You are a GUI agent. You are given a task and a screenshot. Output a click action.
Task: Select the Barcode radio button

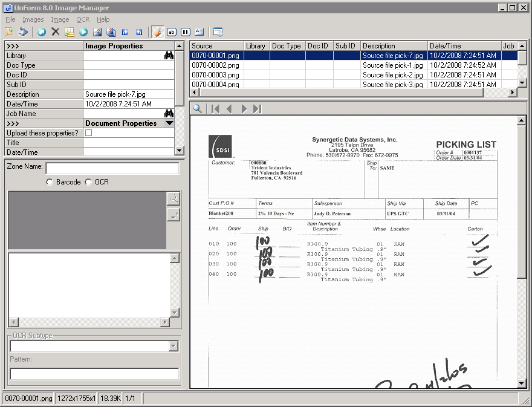pyautogui.click(x=50, y=182)
